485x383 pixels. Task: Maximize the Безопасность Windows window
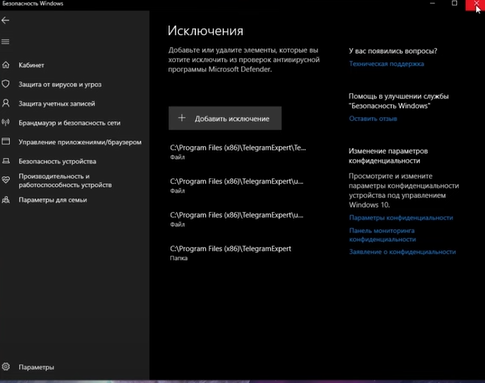tap(454, 3)
